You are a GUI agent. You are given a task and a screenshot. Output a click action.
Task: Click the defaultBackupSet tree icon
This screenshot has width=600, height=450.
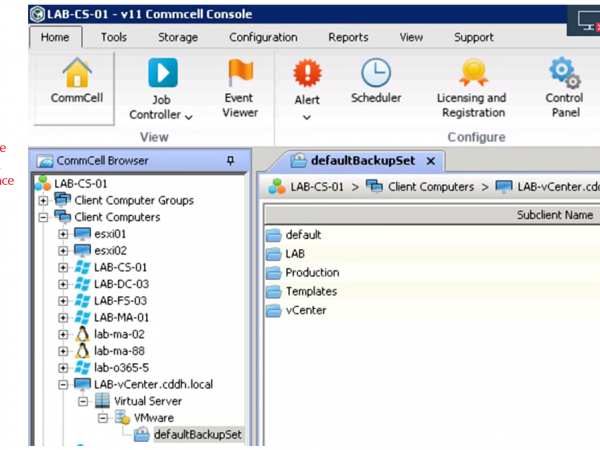point(142,434)
